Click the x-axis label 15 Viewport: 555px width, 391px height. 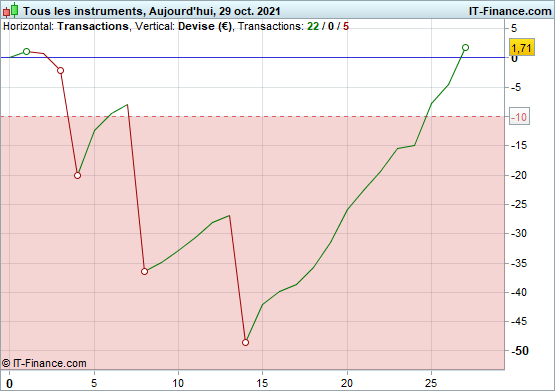point(262,383)
